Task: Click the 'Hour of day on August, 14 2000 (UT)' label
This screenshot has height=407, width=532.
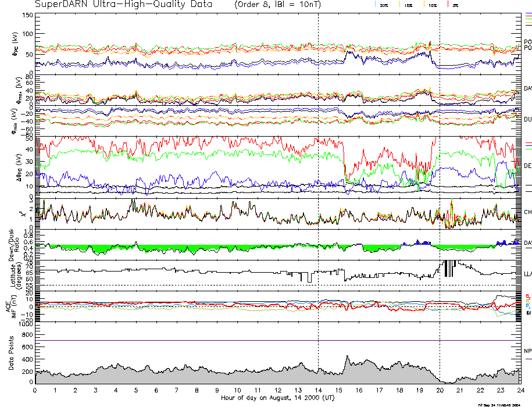Action: pos(277,398)
